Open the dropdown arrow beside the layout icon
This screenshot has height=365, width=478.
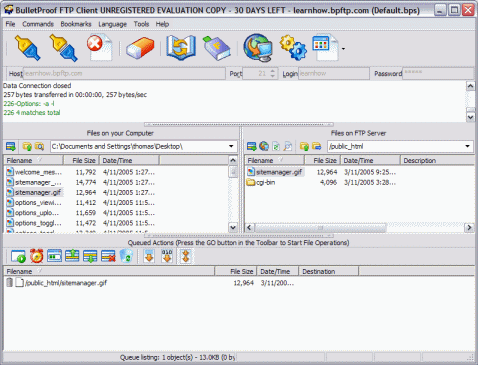click(343, 49)
